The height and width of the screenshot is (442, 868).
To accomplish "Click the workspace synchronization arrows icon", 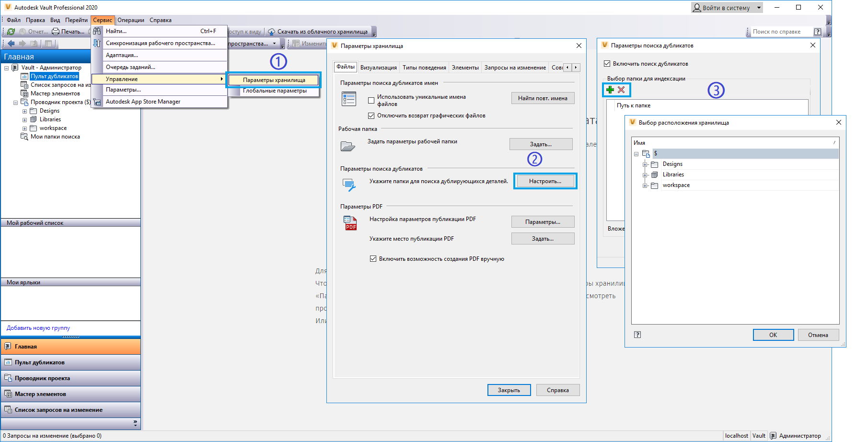I will (x=97, y=43).
